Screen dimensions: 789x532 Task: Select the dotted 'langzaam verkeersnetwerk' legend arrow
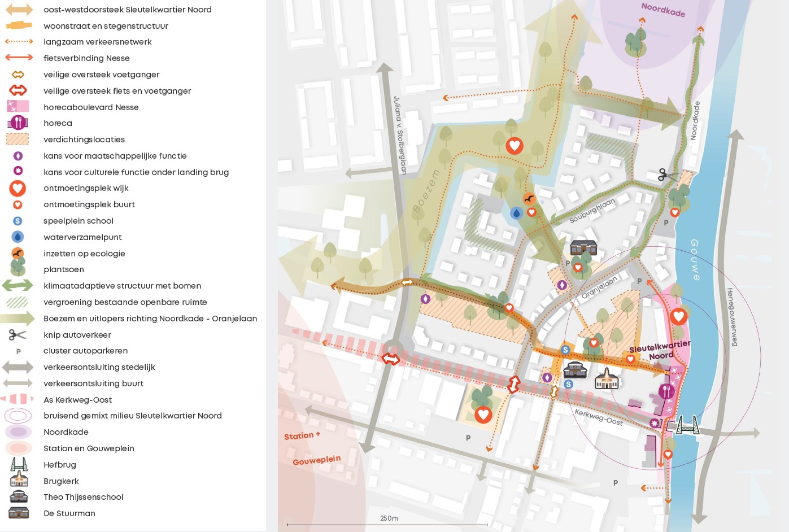19,41
